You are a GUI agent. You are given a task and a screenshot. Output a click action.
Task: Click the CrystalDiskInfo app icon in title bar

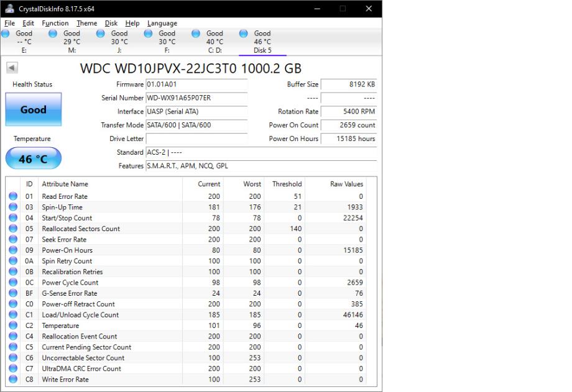click(10, 9)
